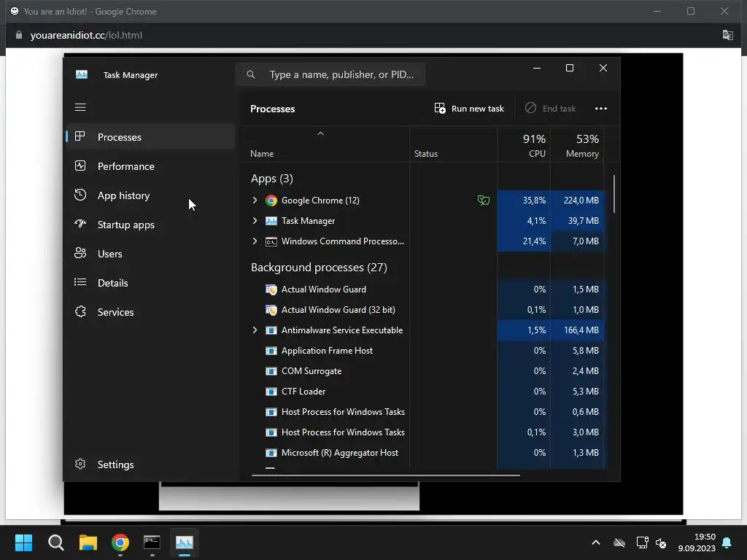Viewport: 747px width, 560px height.
Task: Sort by the Status column header
Action: 454,145
